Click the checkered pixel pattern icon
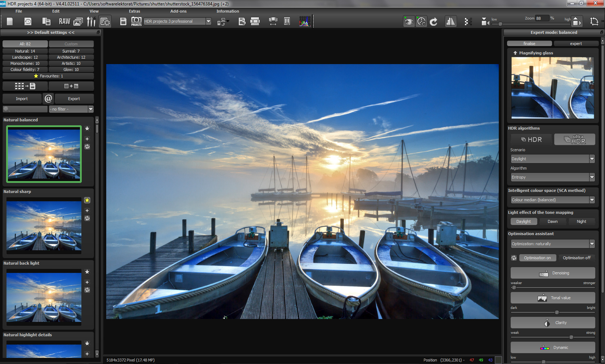The width and height of the screenshot is (605, 364). coord(468,22)
